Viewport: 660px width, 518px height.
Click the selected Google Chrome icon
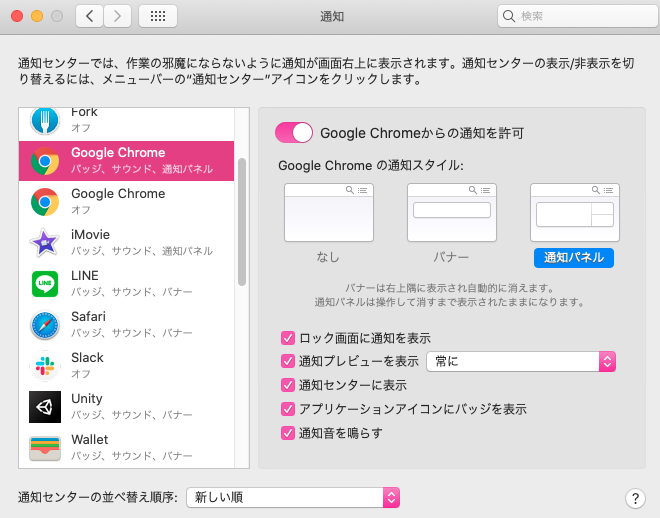tap(45, 161)
